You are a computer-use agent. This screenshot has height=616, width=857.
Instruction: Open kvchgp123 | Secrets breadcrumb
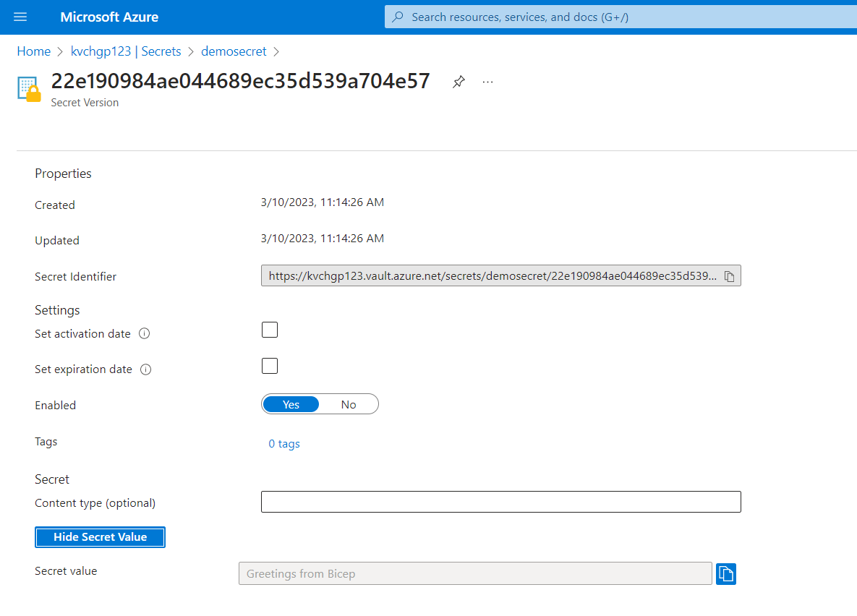pyautogui.click(x=126, y=51)
